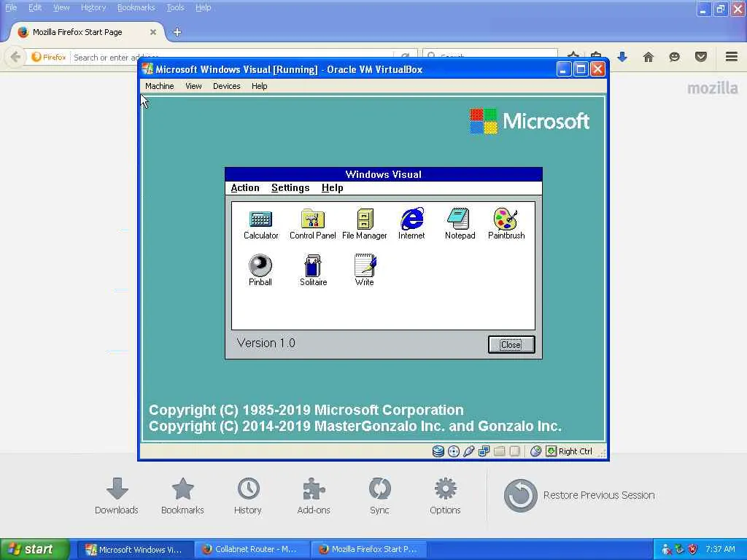
Task: Select the Mozilla Firefox Start Page tab
Action: click(x=86, y=32)
